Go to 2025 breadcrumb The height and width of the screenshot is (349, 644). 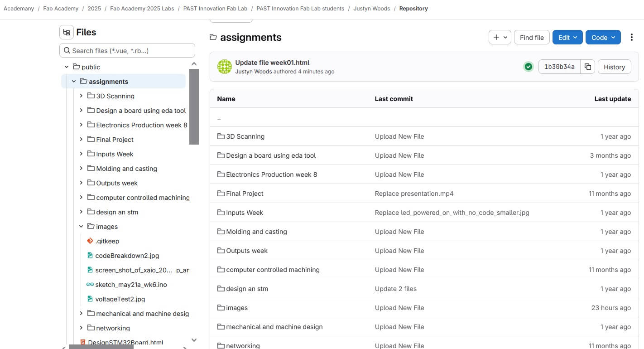94,9
